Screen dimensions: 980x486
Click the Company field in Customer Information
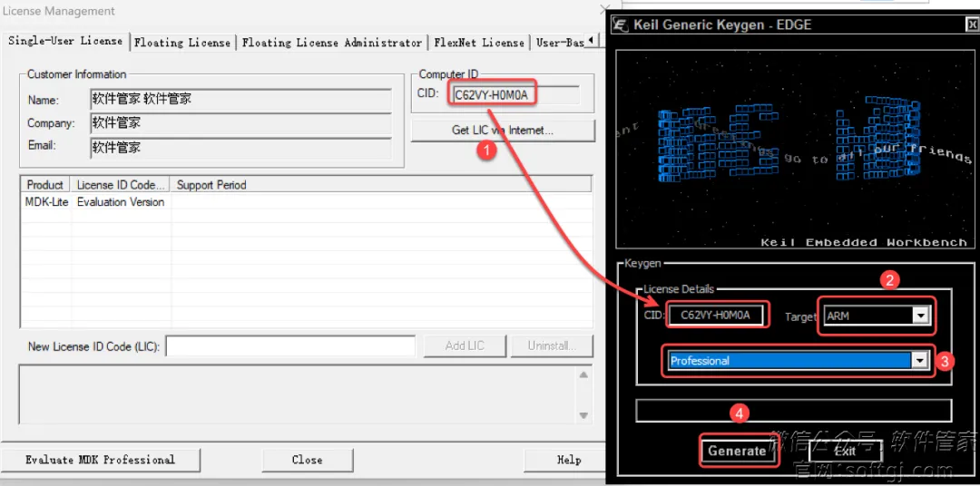tap(241, 123)
